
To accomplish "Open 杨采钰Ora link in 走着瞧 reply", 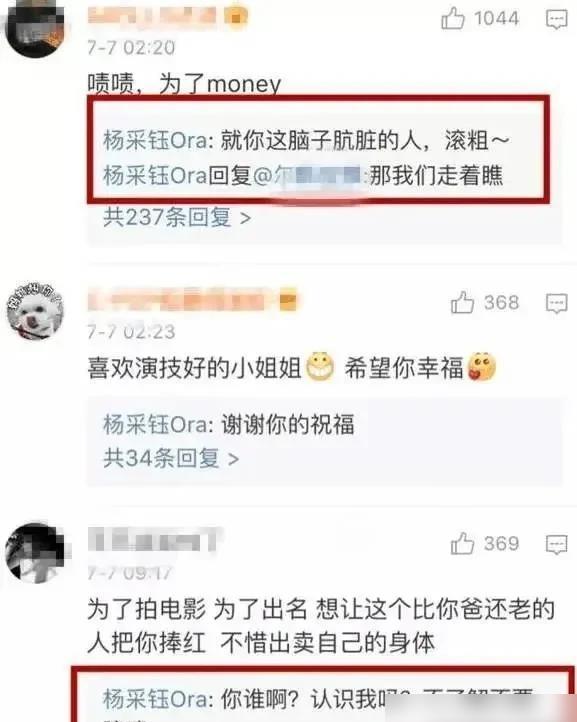I will [155, 175].
